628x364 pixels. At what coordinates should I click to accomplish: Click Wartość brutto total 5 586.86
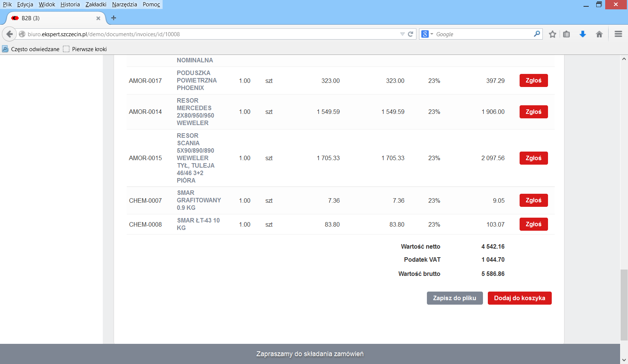(493, 274)
